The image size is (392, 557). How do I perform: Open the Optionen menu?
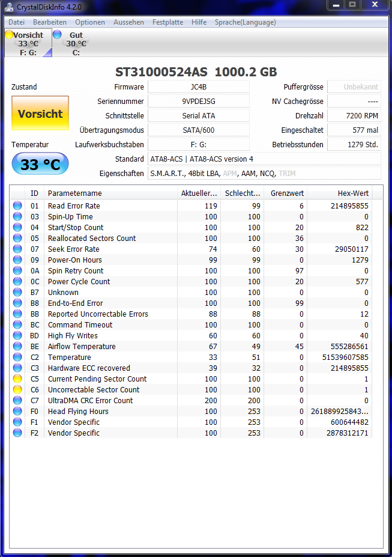(x=90, y=22)
